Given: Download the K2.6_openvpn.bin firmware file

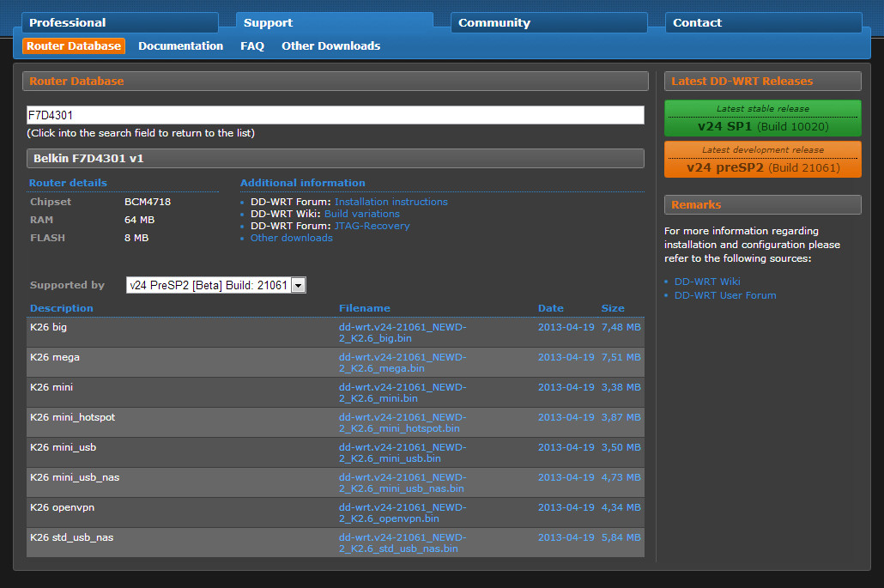Looking at the screenshot, I should (x=403, y=513).
